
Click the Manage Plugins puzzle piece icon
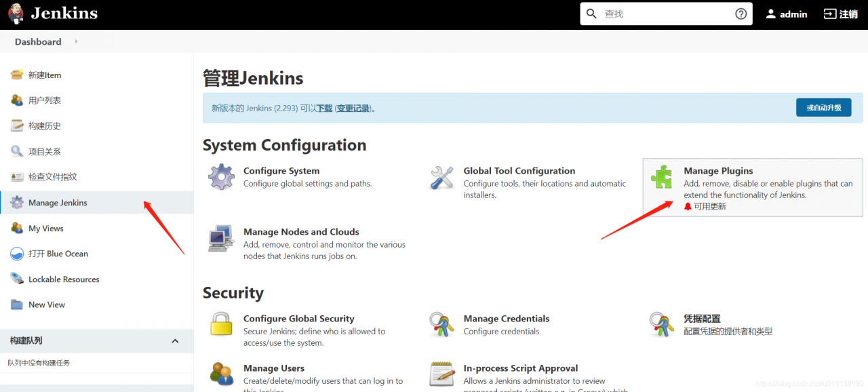point(662,177)
